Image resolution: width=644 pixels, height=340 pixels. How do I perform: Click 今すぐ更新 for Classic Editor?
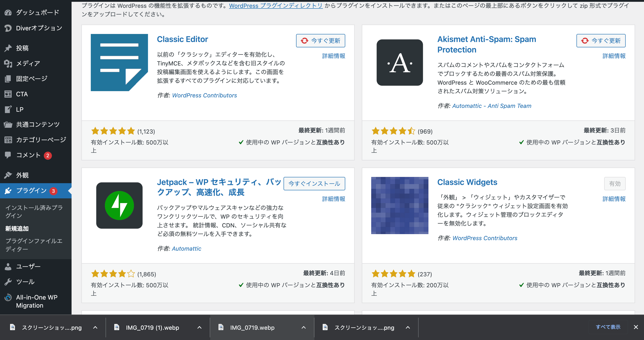[320, 40]
